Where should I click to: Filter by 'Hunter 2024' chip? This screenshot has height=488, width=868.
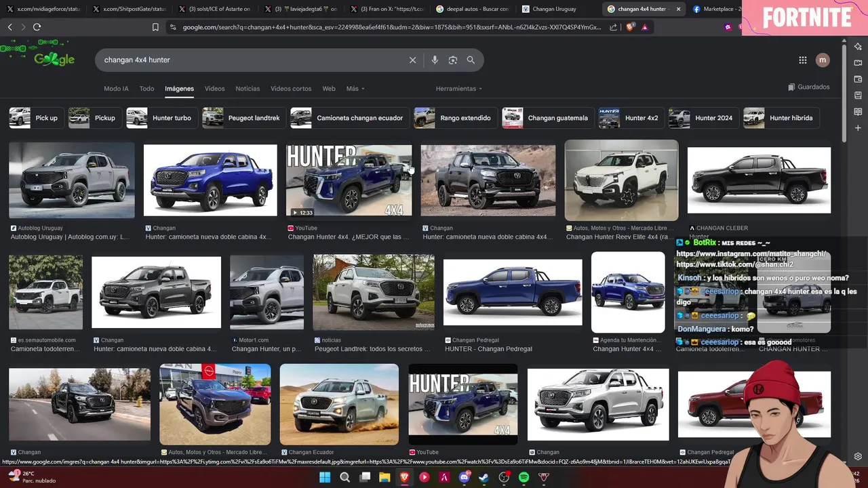pyautogui.click(x=705, y=118)
